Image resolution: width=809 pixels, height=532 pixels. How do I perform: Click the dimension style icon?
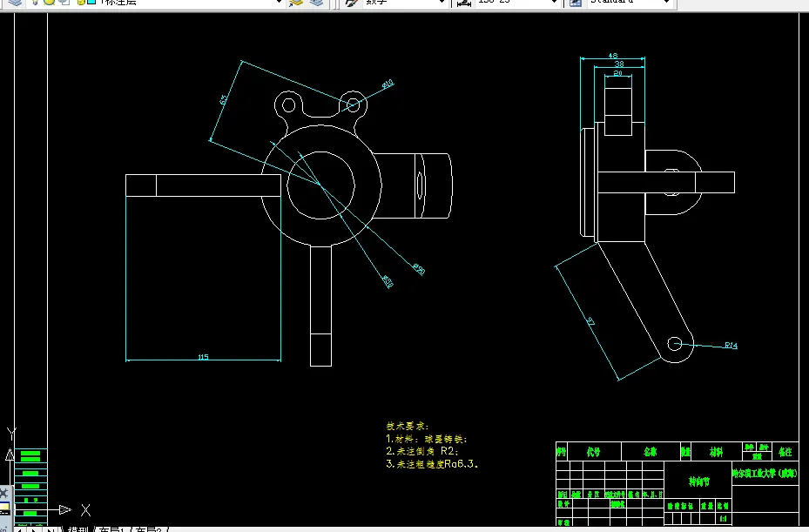464,2
